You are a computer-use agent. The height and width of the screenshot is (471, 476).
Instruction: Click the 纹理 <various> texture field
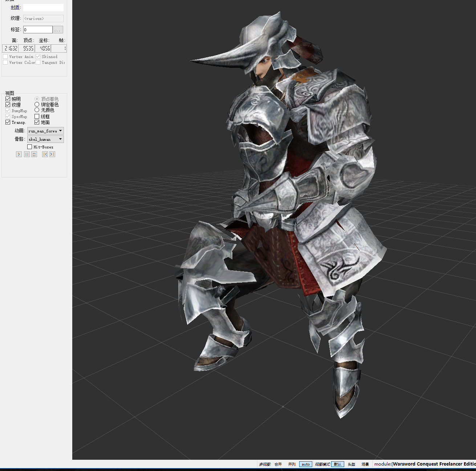[43, 19]
